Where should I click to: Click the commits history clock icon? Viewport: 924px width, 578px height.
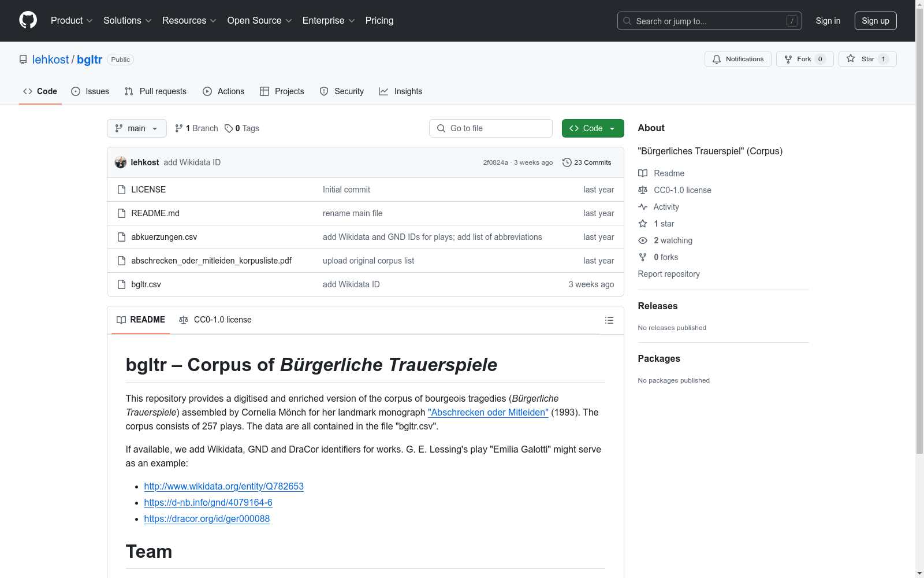pos(567,162)
